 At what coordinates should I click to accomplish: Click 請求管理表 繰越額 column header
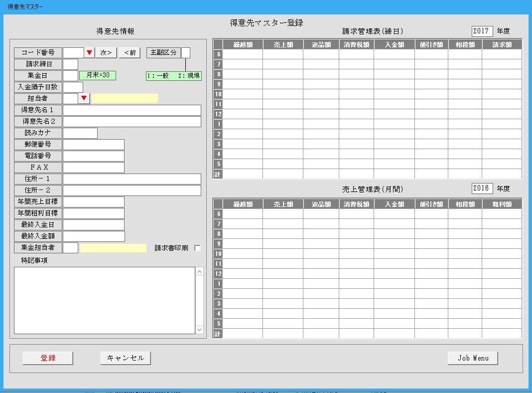point(243,44)
